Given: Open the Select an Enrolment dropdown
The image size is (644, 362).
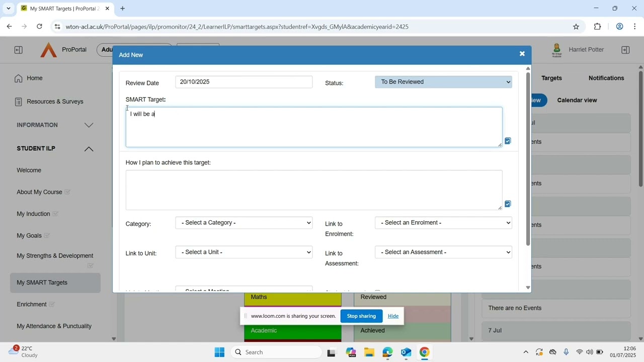Looking at the screenshot, I should (443, 223).
